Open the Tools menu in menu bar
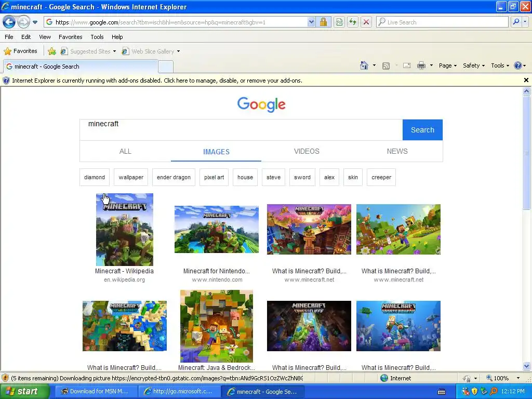Screen dimensions: 532x399 tap(97, 37)
